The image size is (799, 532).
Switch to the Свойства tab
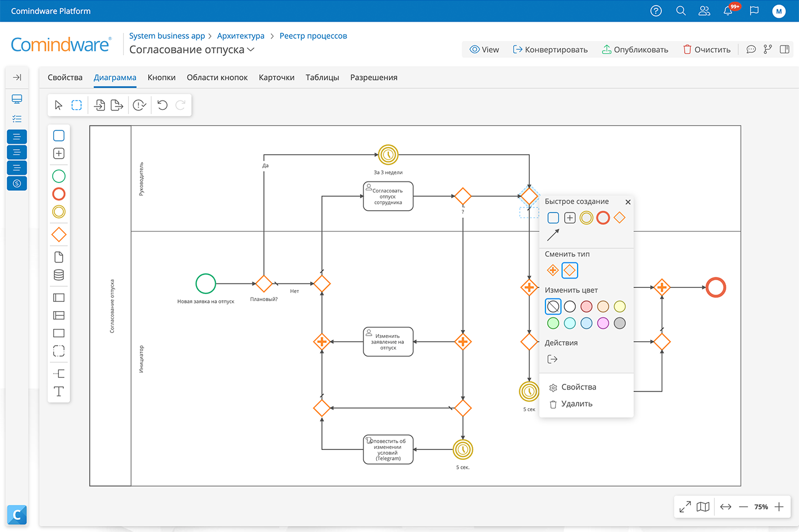(x=65, y=78)
